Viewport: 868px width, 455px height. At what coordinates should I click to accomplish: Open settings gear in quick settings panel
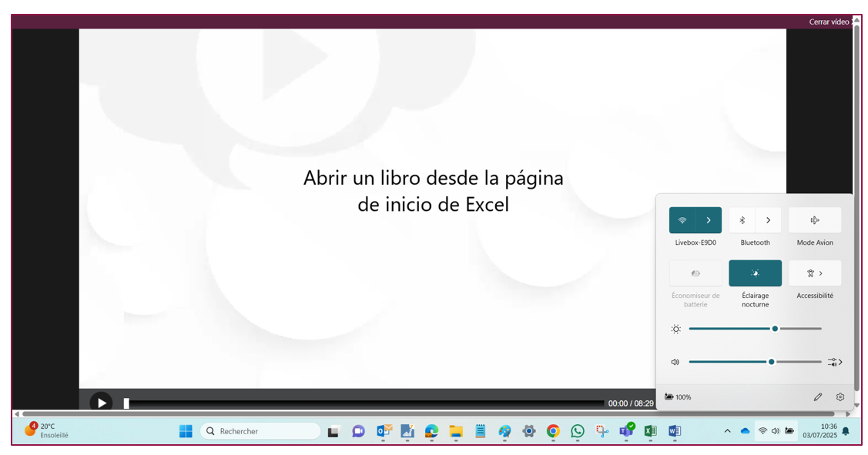(x=840, y=397)
